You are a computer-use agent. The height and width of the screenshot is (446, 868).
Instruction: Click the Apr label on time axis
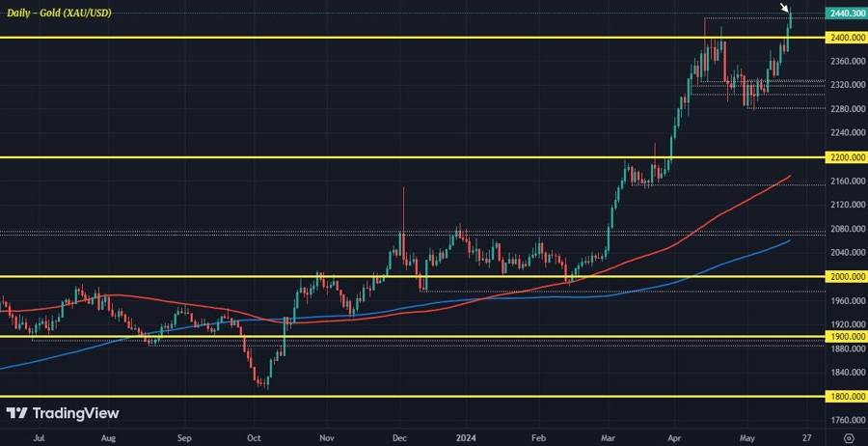[674, 437]
